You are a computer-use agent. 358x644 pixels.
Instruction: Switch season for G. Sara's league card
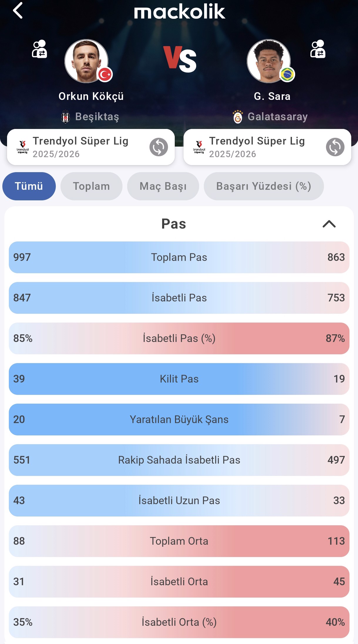point(335,147)
